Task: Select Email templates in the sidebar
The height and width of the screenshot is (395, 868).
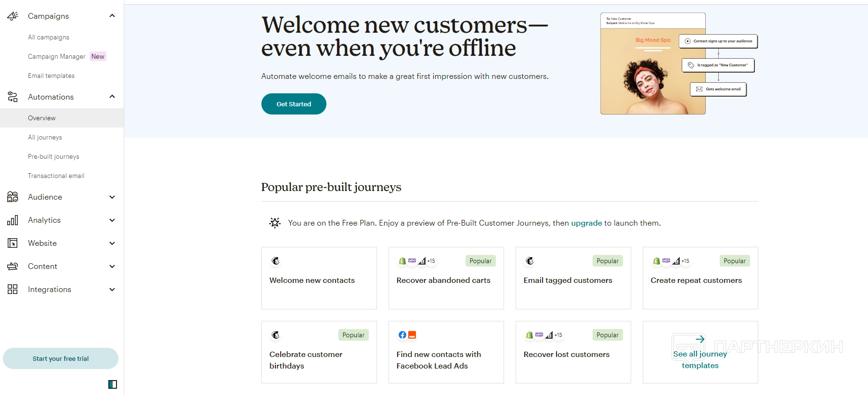Action: (x=51, y=76)
